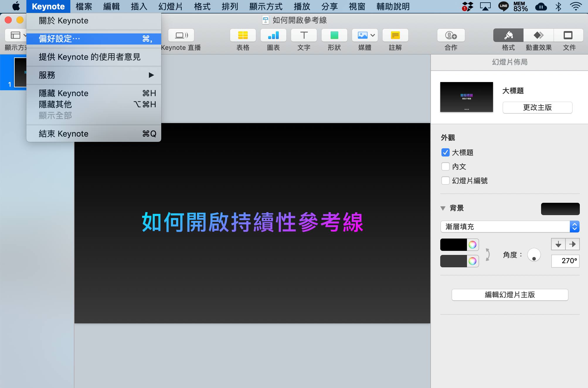
Task: Show the 格式 inspector panel
Action: [x=508, y=35]
